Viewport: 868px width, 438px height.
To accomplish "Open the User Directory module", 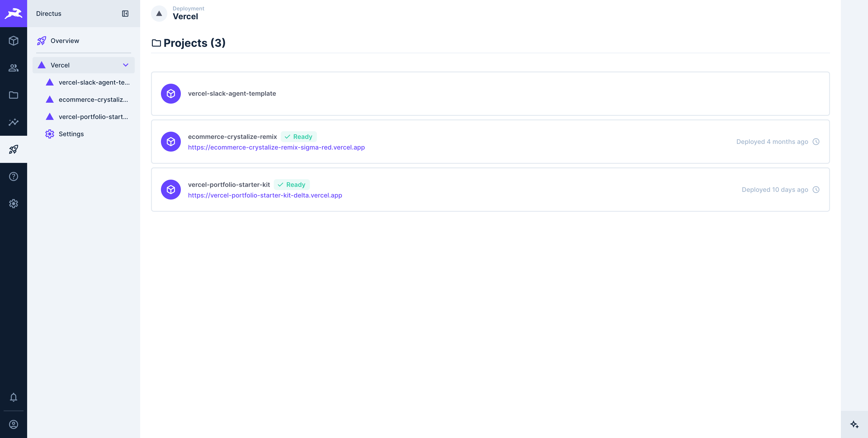I will [14, 68].
